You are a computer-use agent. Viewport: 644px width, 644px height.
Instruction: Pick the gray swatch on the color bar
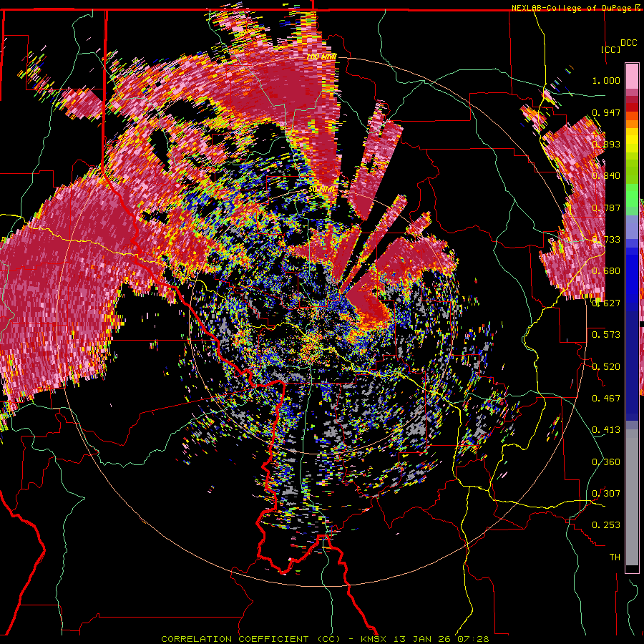click(632, 497)
